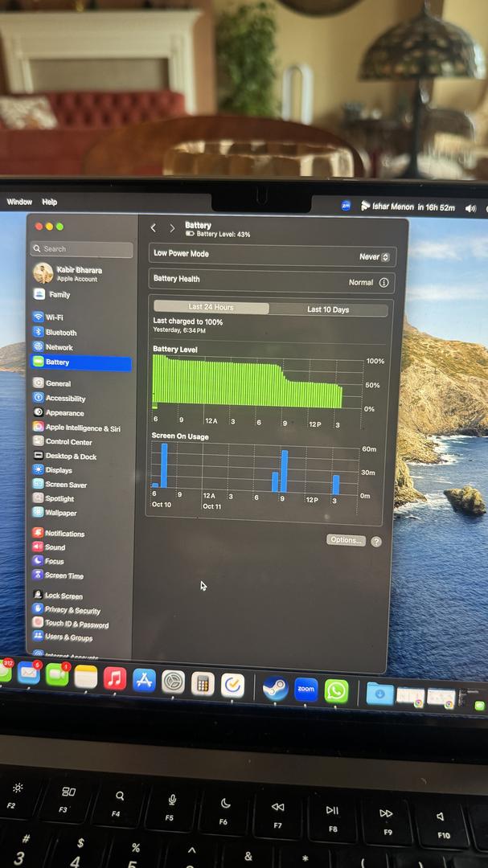The image size is (488, 868).
Task: Launch Zoom from the Dock
Action: coord(306,690)
